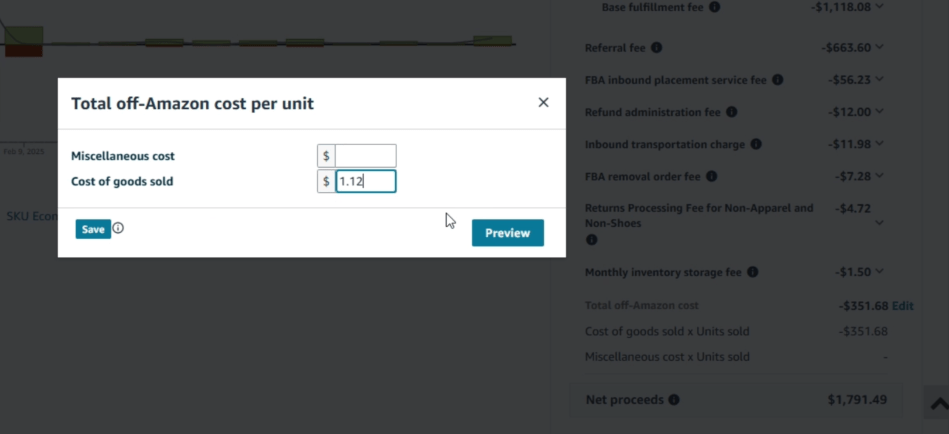Edit the Total off-Amazon cost
This screenshot has height=434, width=949.
coord(903,305)
